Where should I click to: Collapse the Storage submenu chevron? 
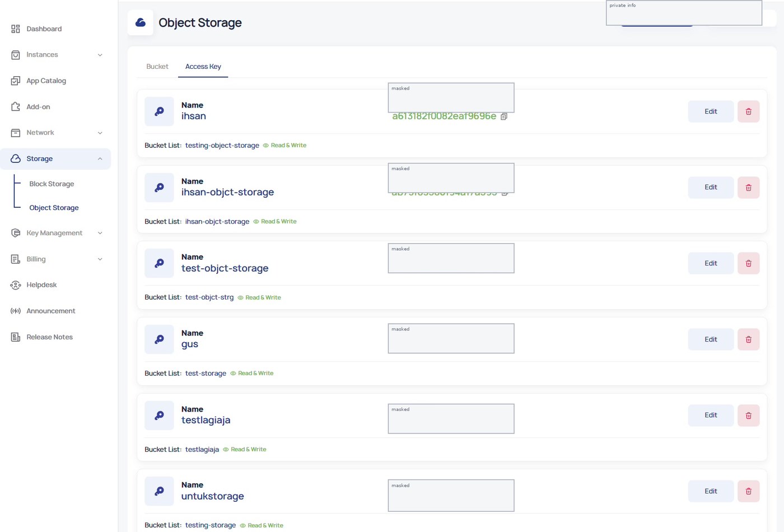click(100, 158)
